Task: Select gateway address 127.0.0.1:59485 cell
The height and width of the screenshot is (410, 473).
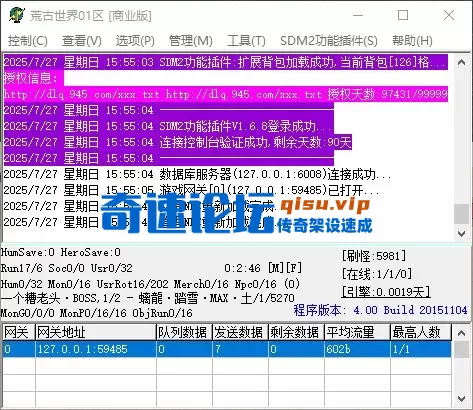Action: pos(96,349)
